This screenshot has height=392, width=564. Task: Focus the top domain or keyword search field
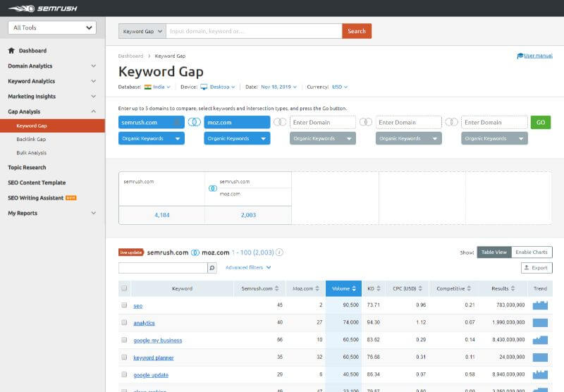pos(254,31)
